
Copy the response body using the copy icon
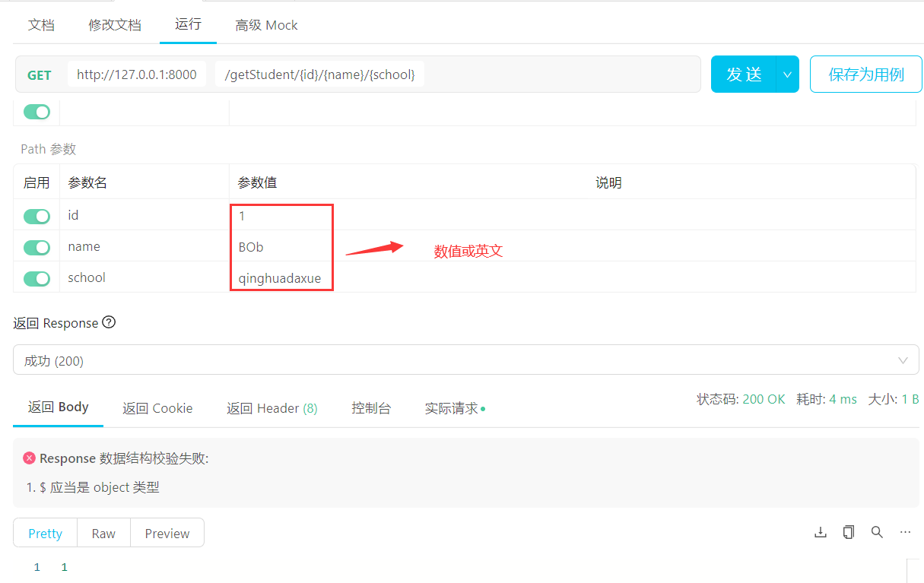pyautogui.click(x=848, y=532)
